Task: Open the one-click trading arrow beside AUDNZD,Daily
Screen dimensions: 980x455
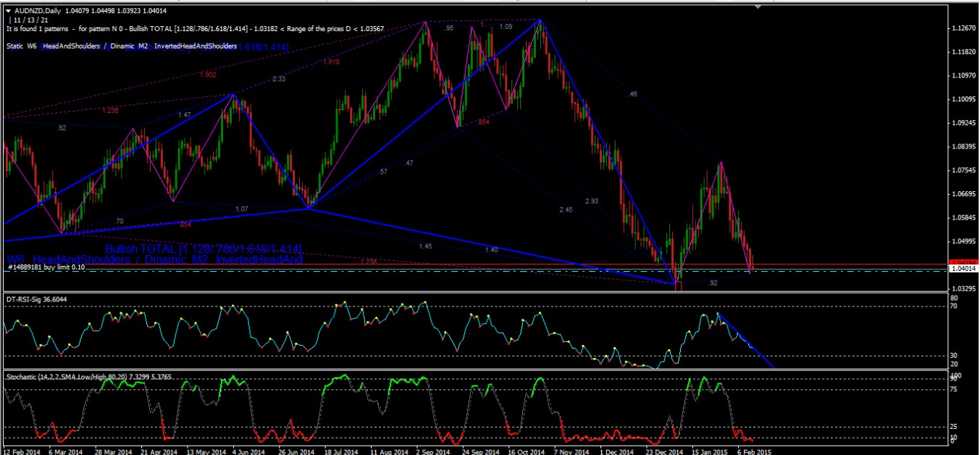Action: point(9,11)
